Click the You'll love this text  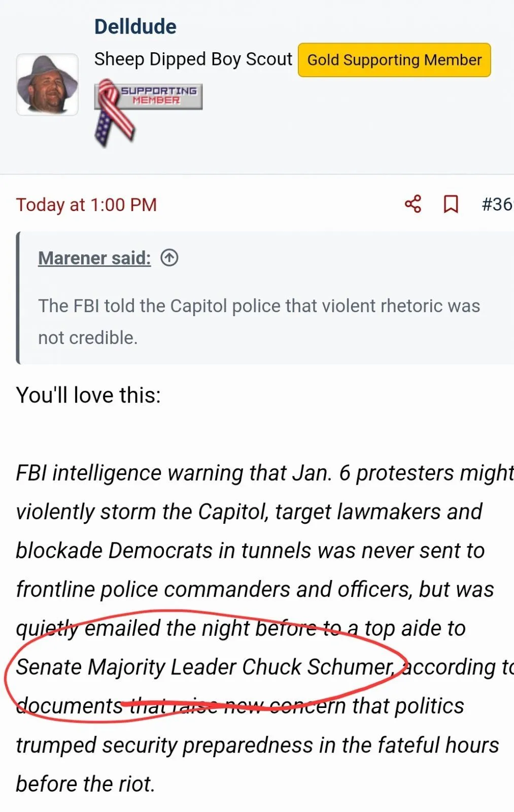88,395
